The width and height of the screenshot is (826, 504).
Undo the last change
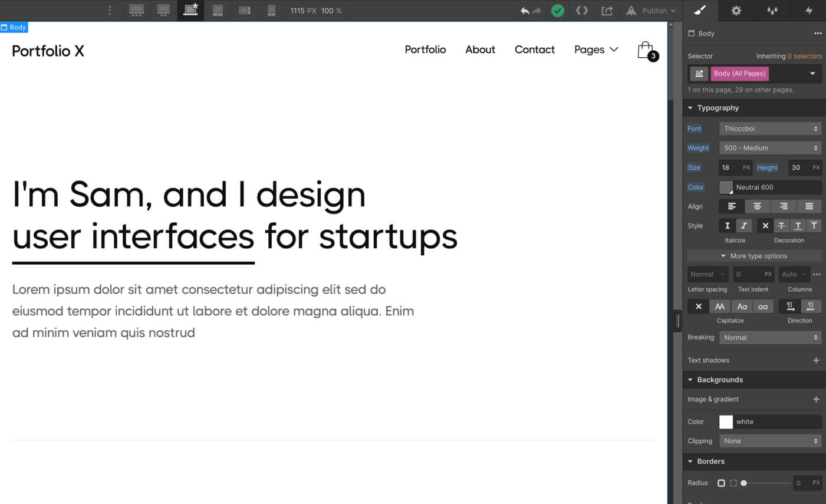(x=525, y=10)
